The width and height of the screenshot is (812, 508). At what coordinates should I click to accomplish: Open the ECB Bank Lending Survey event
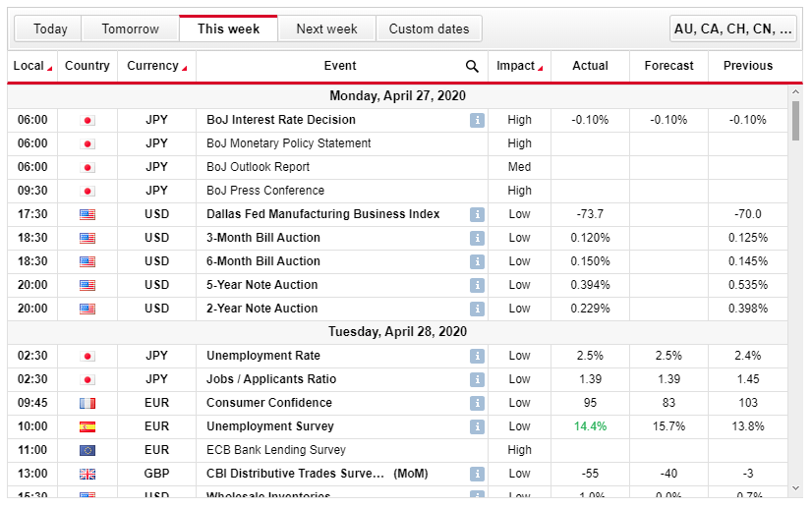pyautogui.click(x=275, y=450)
